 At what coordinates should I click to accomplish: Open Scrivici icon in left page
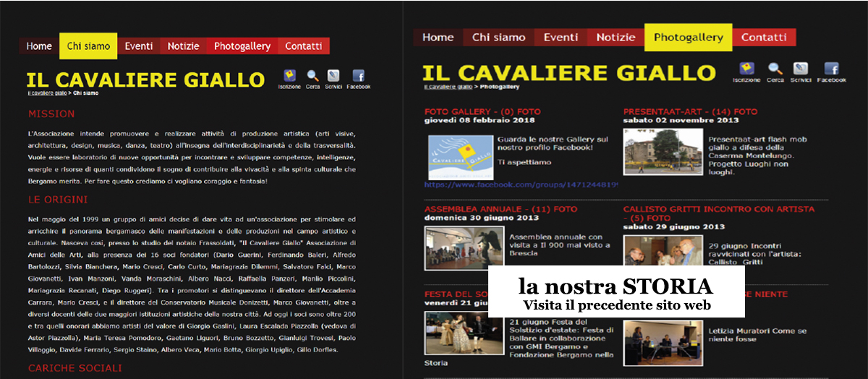pyautogui.click(x=333, y=76)
